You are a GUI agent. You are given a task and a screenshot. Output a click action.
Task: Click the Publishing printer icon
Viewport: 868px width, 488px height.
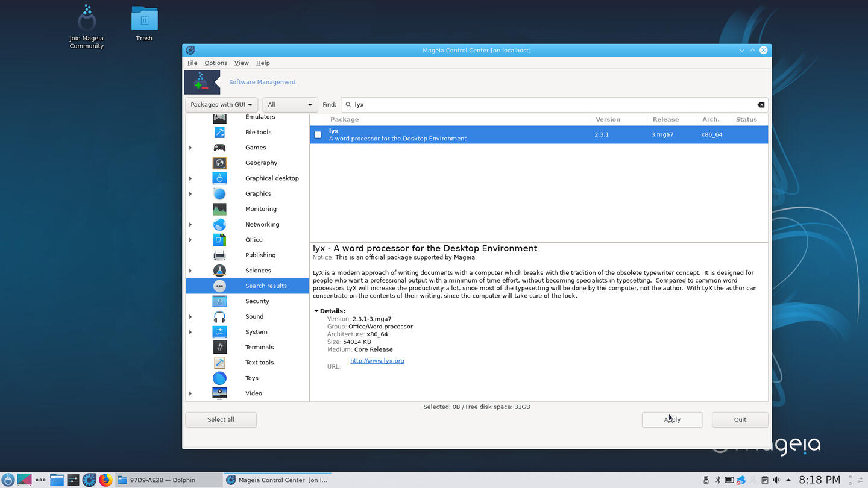(219, 255)
